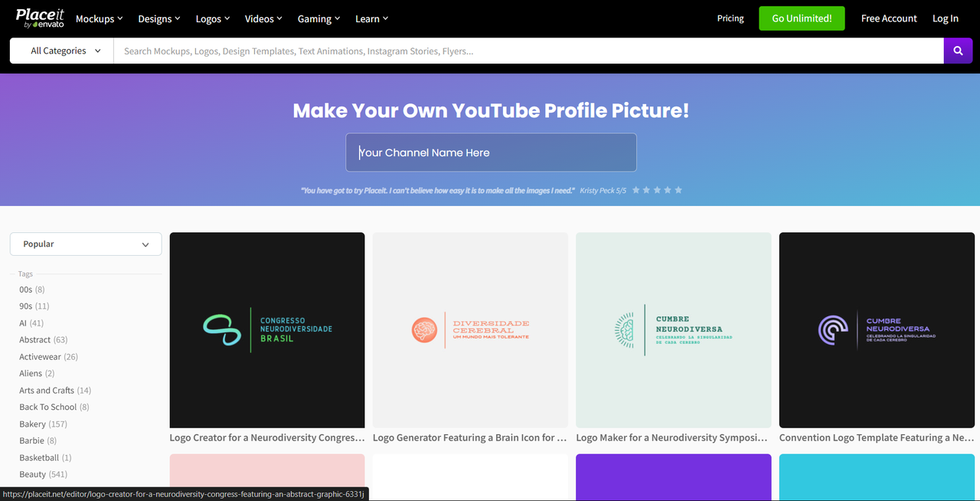Click the Logo Creator for a Neurodiversity Congress title
The height and width of the screenshot is (501, 980).
tap(267, 437)
